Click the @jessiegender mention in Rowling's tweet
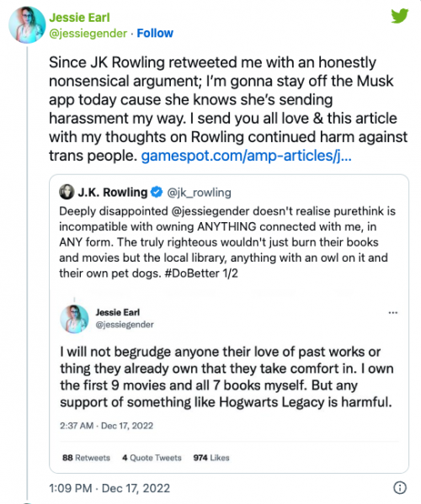421x504 pixels. click(x=210, y=211)
